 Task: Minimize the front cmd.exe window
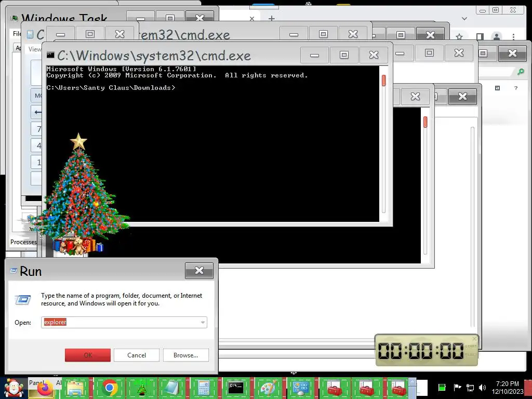[x=314, y=55]
